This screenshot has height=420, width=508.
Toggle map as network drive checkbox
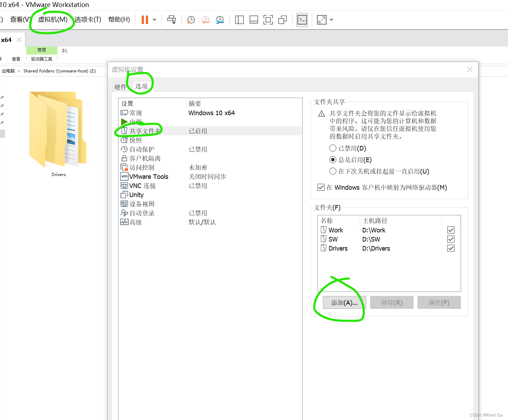[321, 187]
